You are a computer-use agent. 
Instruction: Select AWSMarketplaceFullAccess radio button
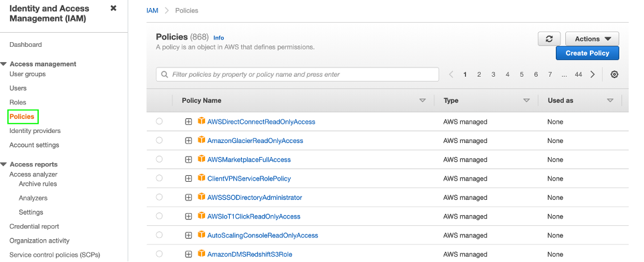[160, 159]
